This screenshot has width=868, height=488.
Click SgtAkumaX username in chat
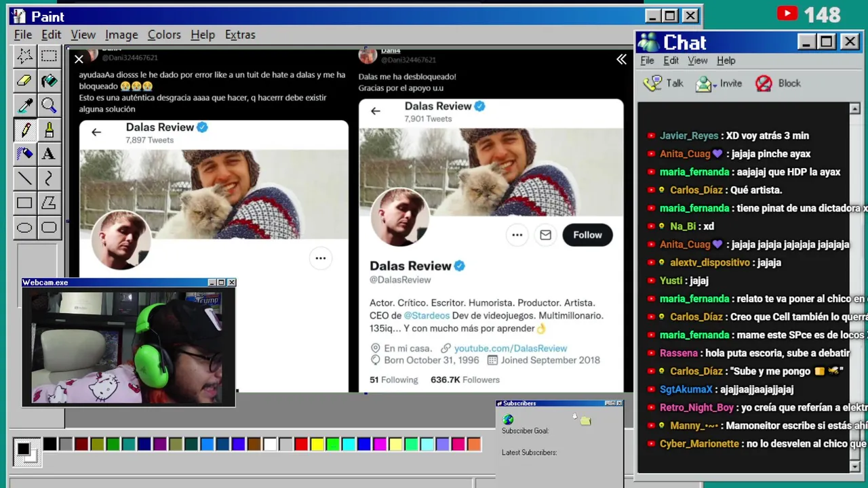(686, 389)
